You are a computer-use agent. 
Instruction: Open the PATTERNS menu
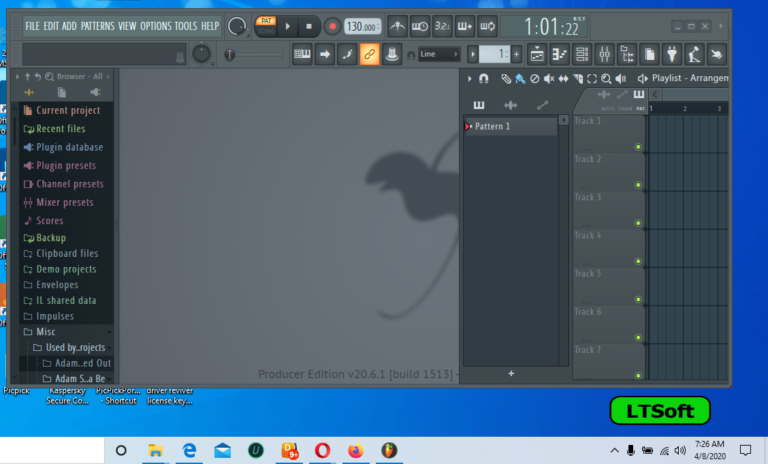(x=97, y=26)
